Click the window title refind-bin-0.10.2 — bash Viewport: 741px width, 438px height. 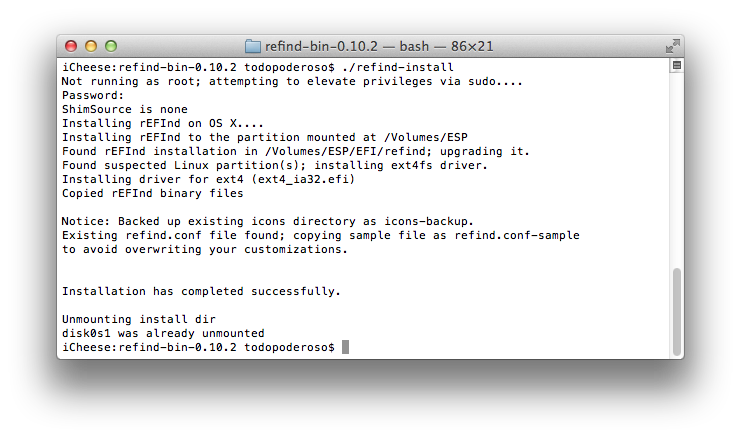pyautogui.click(x=347, y=46)
